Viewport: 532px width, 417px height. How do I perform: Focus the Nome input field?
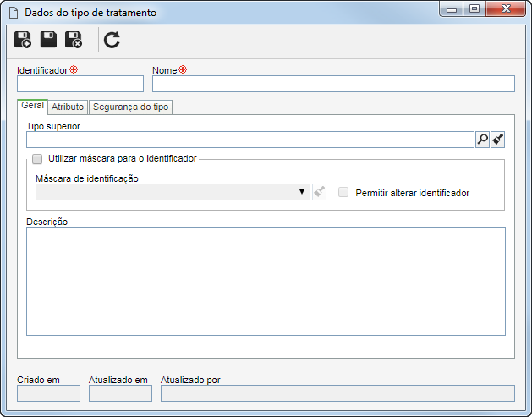[x=333, y=84]
